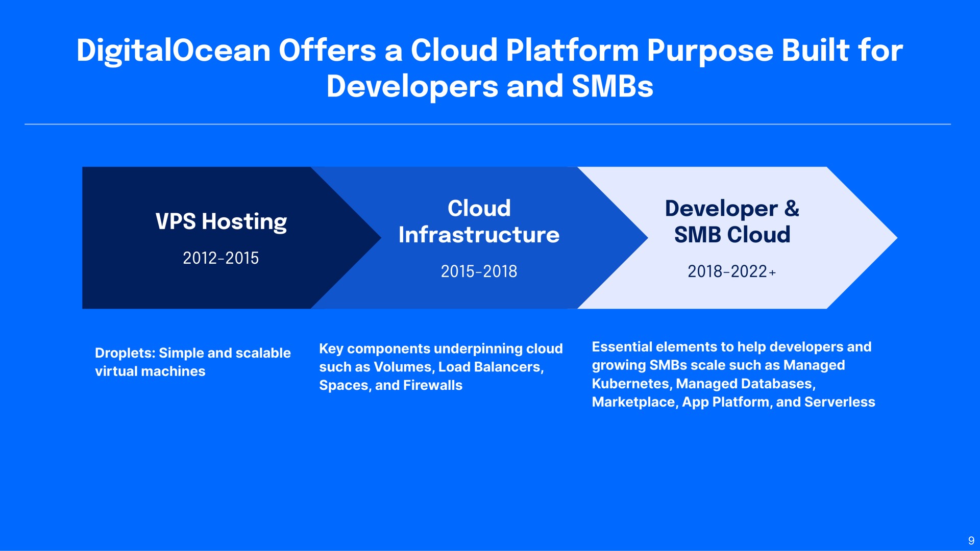Click the '2018-2022+' date range

coord(732,271)
